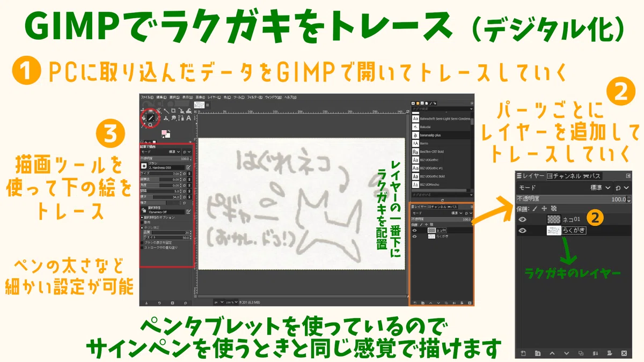Enable ブラシの表示を固定 checkbox
The width and height of the screenshot is (644, 362).
click(142, 242)
